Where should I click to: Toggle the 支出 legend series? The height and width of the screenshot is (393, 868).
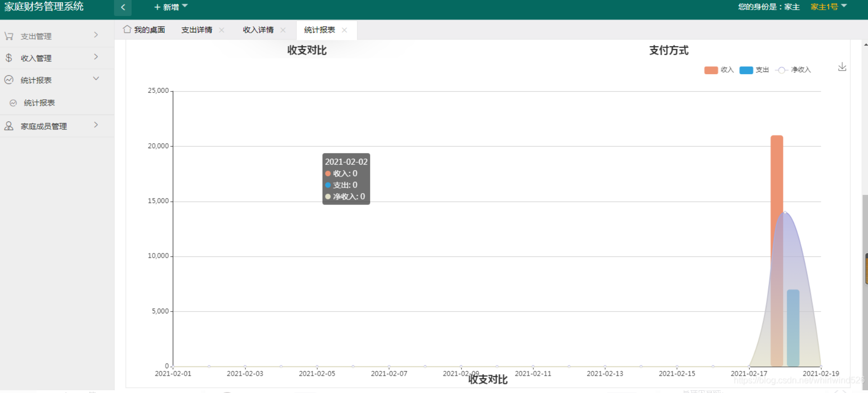pyautogui.click(x=754, y=70)
